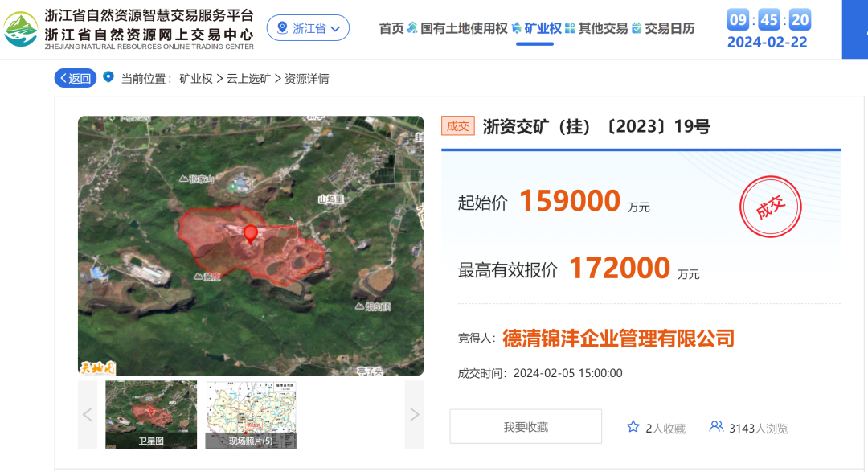The width and height of the screenshot is (868, 472).
Task: Click the 返回 back button
Action: point(76,78)
